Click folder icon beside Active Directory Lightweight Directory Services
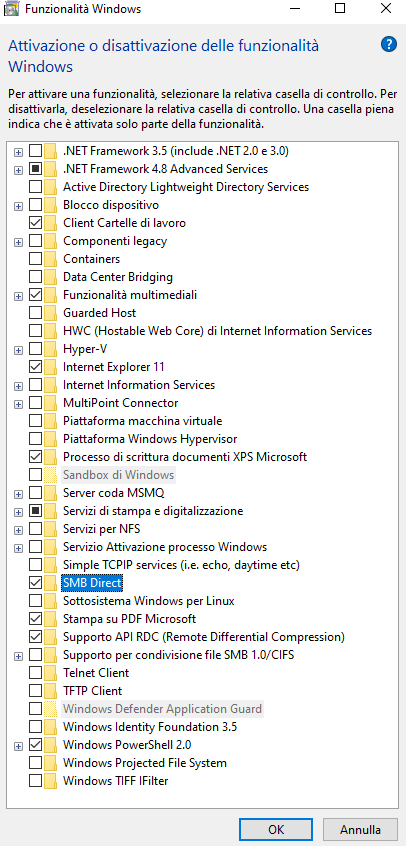The width and height of the screenshot is (406, 846). pos(51,187)
